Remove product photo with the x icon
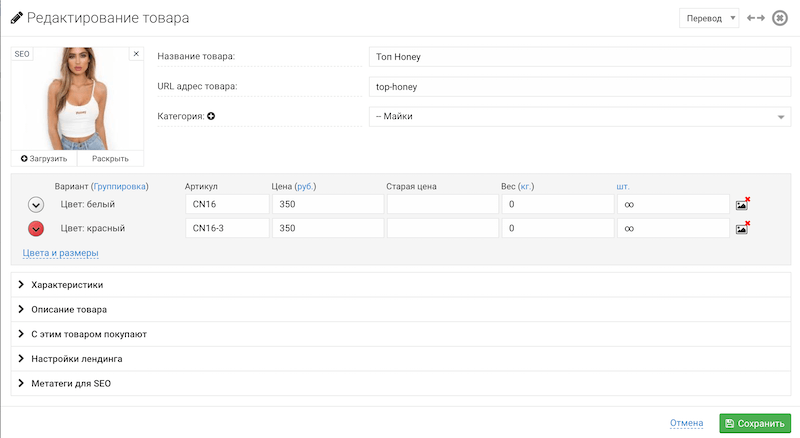 tap(136, 54)
